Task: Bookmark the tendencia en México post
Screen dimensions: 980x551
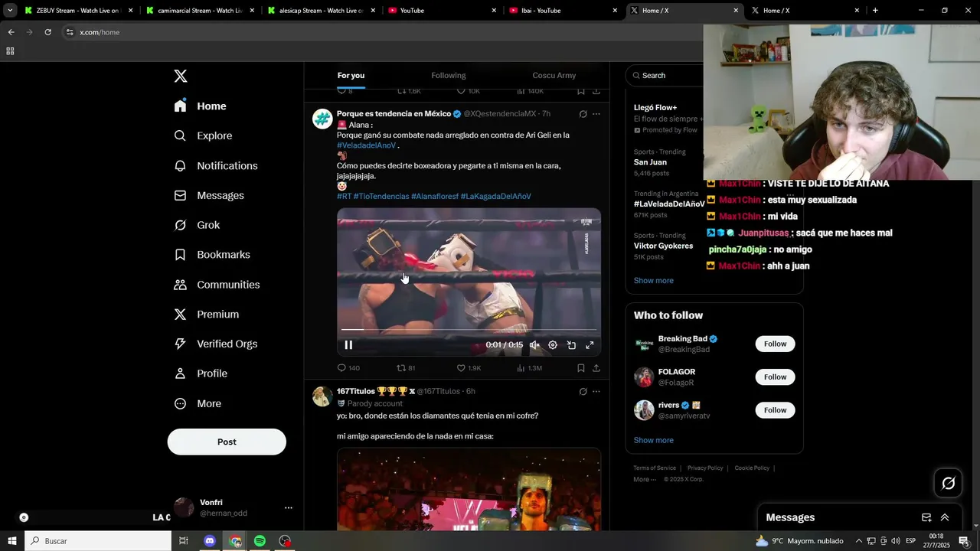Action: coord(581,368)
